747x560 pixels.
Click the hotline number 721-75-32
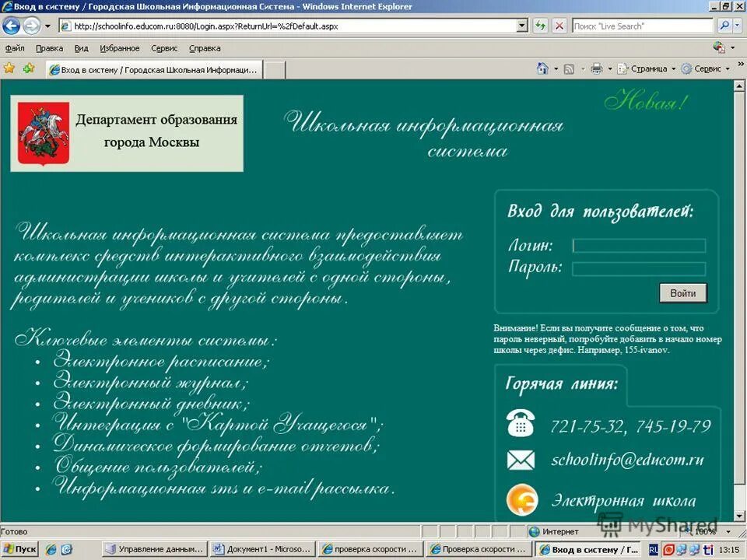(587, 425)
